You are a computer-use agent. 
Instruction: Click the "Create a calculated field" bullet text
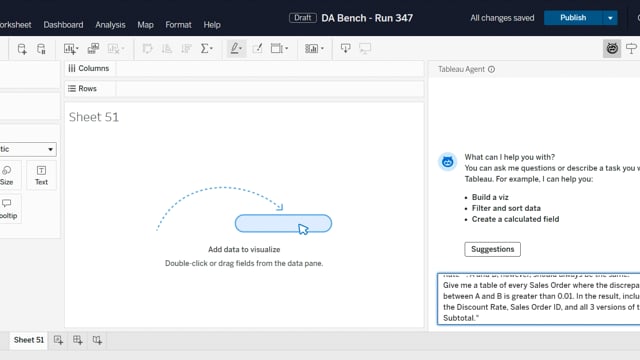tap(516, 219)
